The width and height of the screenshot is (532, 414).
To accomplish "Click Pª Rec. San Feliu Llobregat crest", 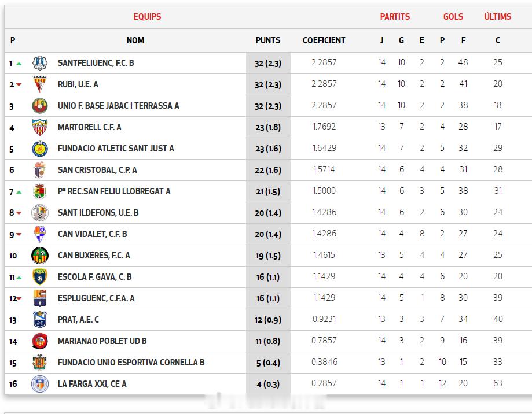I will pyautogui.click(x=40, y=191).
